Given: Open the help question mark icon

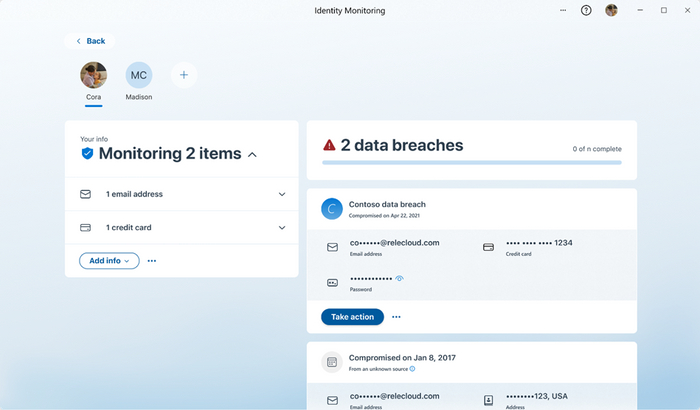Looking at the screenshot, I should pos(586,10).
